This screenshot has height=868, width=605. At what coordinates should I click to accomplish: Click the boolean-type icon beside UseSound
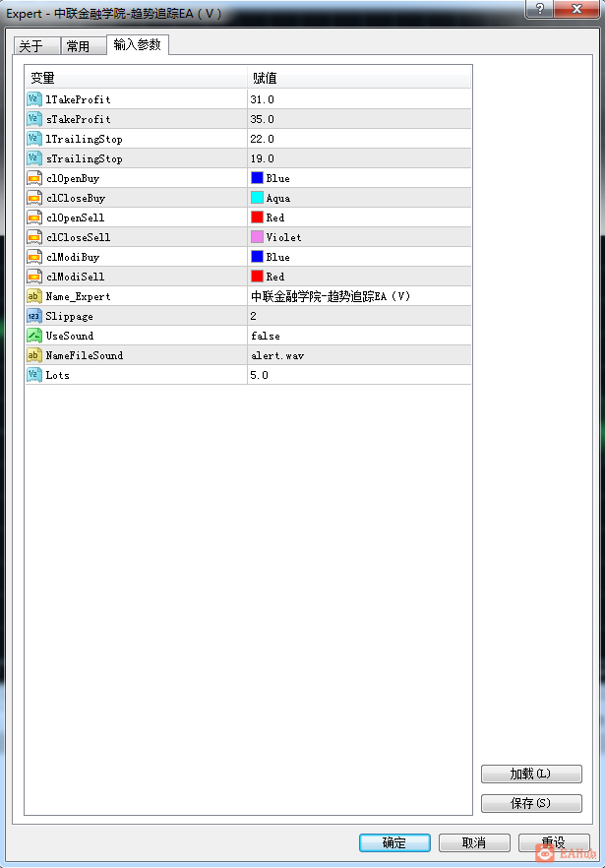click(34, 336)
